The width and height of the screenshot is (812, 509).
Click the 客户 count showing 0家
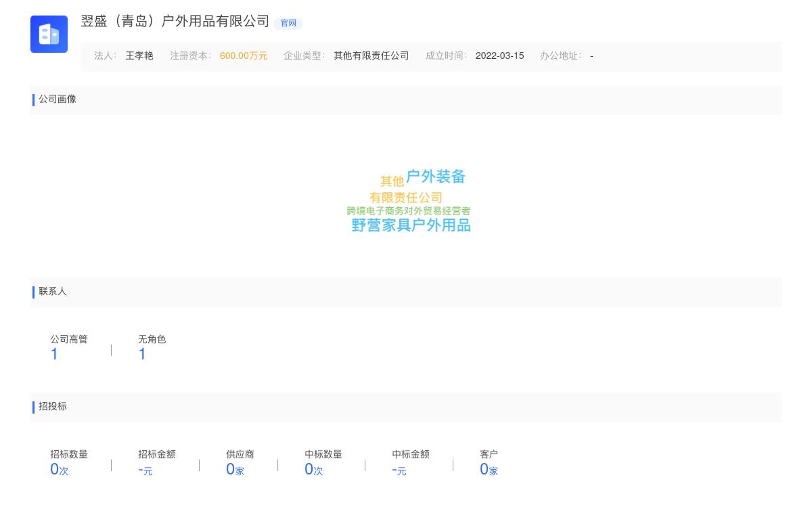point(489,469)
